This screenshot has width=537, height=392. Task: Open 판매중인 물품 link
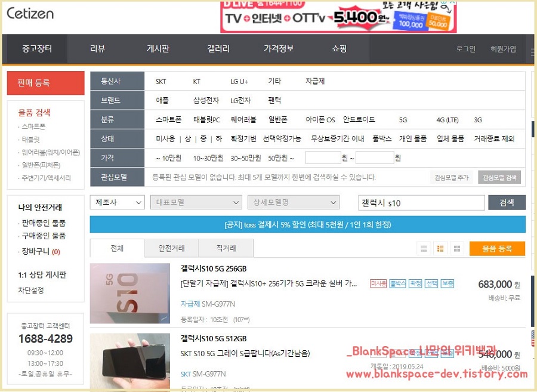[x=44, y=223]
